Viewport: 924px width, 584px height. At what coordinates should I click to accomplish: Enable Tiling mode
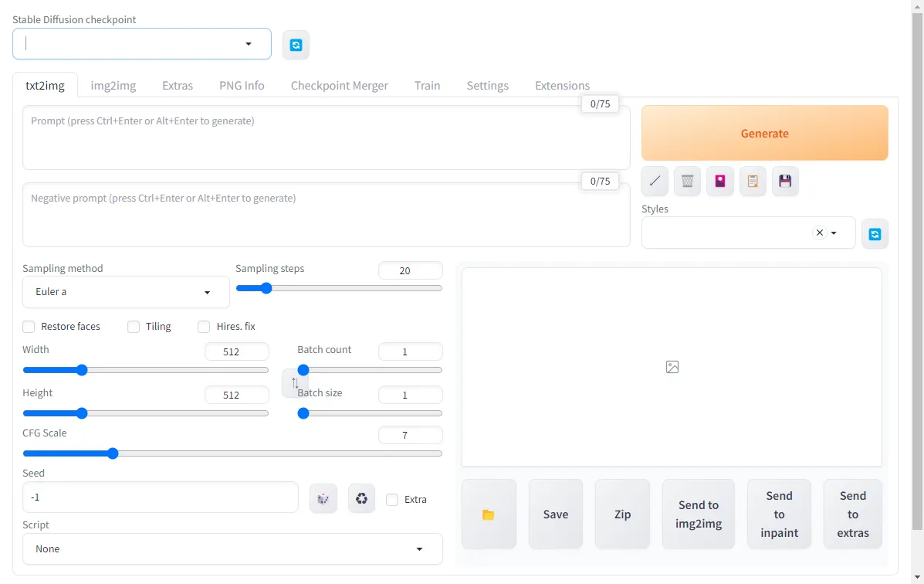click(x=133, y=327)
